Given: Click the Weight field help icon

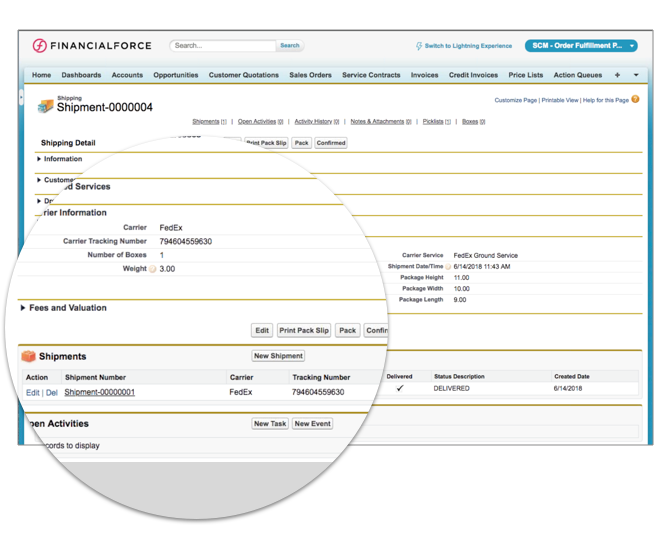Looking at the screenshot, I should click(x=153, y=269).
